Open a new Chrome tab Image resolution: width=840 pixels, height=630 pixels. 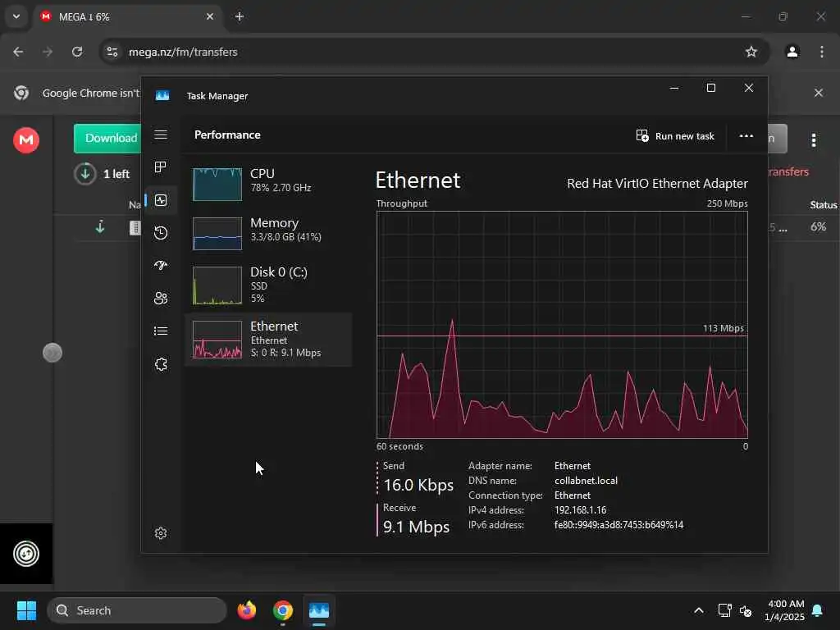240,17
